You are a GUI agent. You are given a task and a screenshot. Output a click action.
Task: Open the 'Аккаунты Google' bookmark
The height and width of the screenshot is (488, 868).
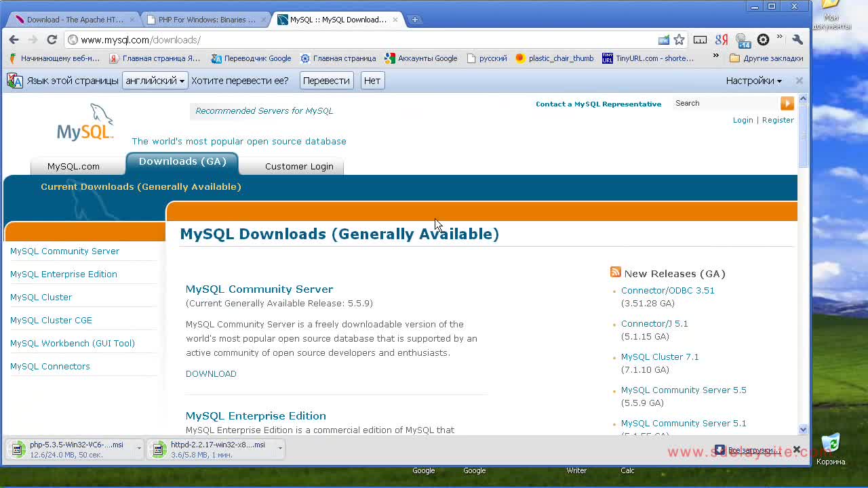[420, 58]
